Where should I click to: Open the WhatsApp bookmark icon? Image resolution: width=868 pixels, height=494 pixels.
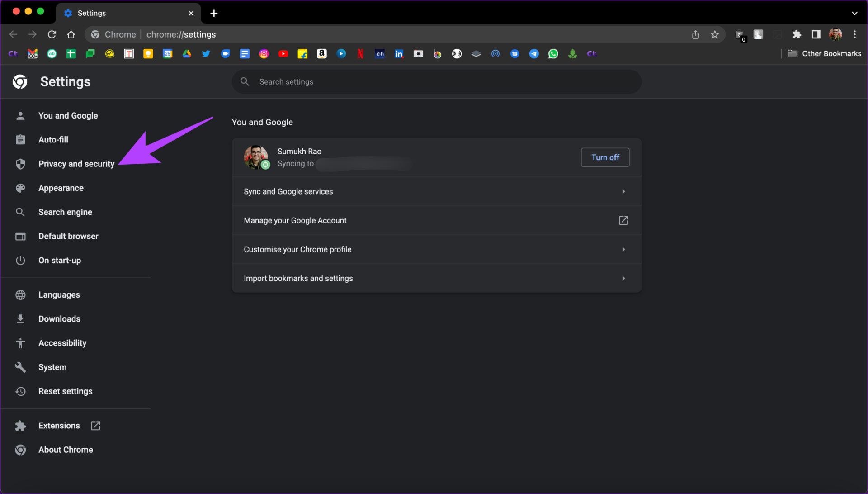click(553, 54)
